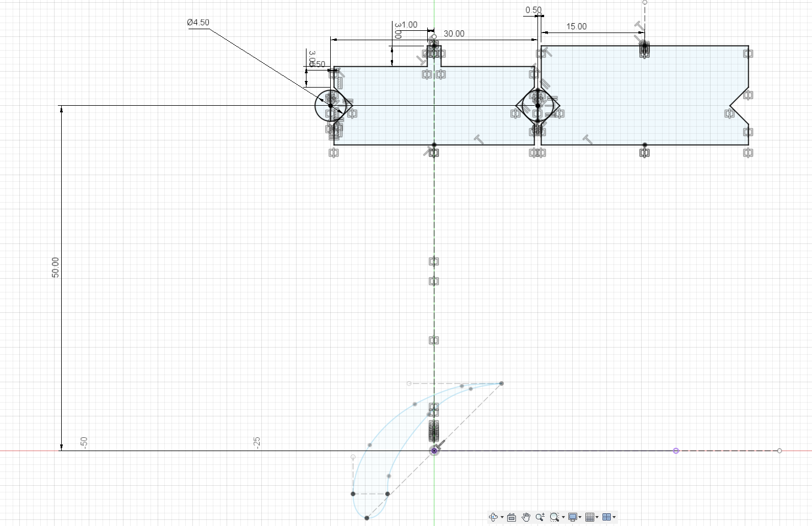Click the sketch origin point
The image size is (812, 526).
tap(434, 451)
